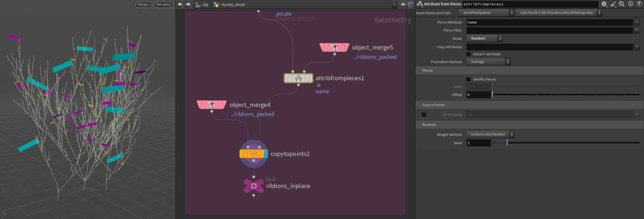The width and height of the screenshot is (644, 219).
Task: Click the Weight Method label
Action: (449, 135)
